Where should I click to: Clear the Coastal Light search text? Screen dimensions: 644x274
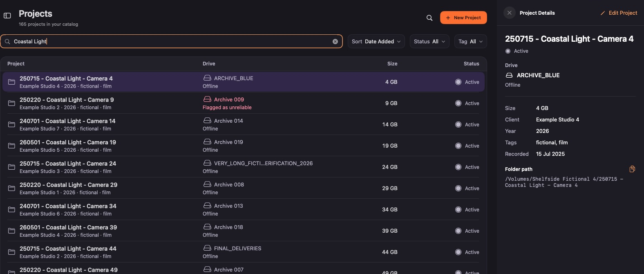pyautogui.click(x=335, y=41)
